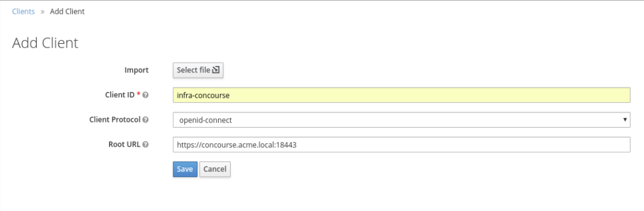Click the Root URL label
The image size is (644, 211).
[x=124, y=145]
